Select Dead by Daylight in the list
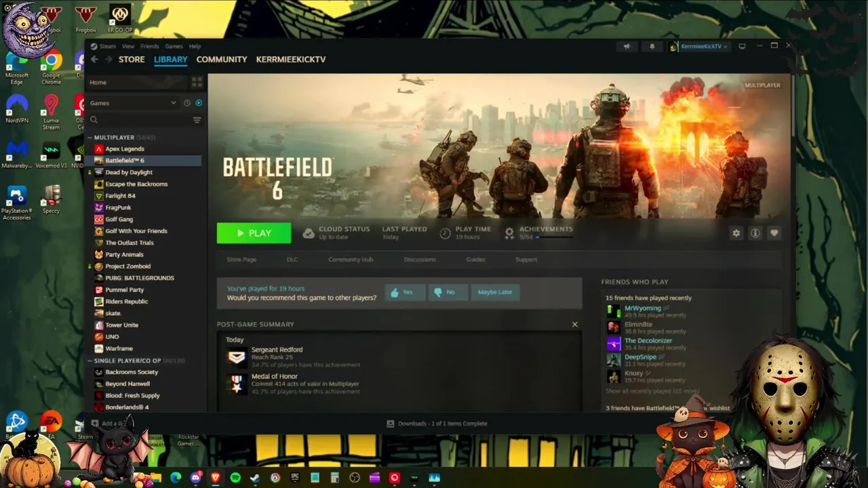Viewport: 868px width, 488px height. pos(129,172)
